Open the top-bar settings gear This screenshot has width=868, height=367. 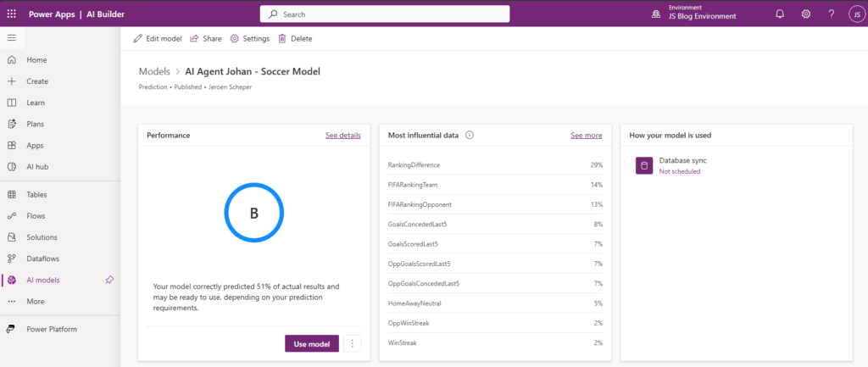(x=806, y=14)
